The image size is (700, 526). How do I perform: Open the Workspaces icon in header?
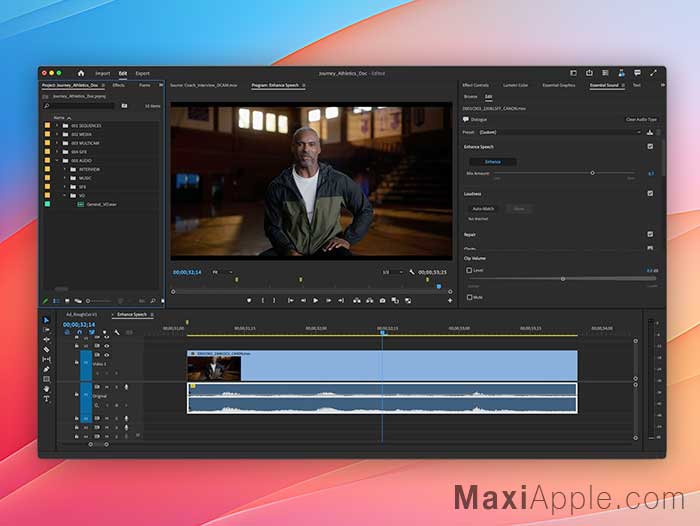[574, 73]
